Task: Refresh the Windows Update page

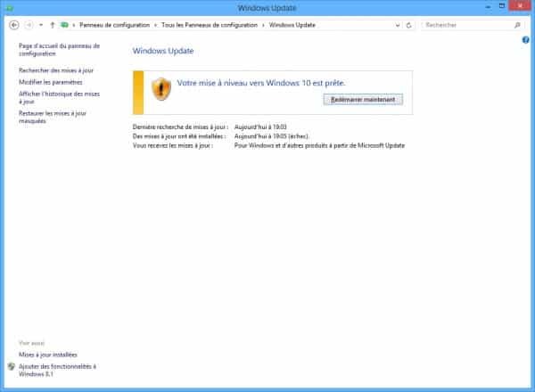Action: pos(409,25)
